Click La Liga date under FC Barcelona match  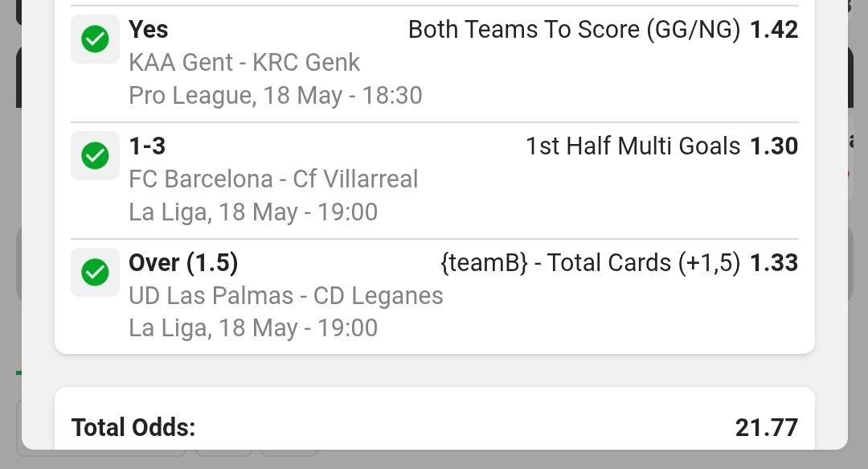point(253,212)
